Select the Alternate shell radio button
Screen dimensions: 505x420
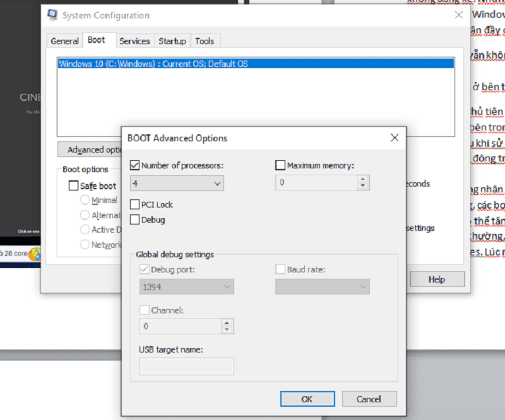pos(85,214)
